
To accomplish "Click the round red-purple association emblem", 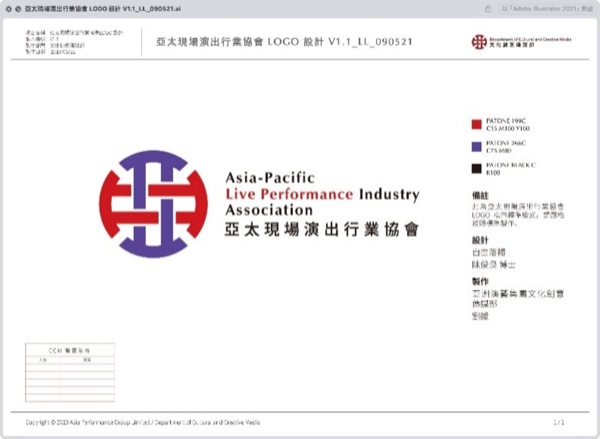I will point(153,204).
